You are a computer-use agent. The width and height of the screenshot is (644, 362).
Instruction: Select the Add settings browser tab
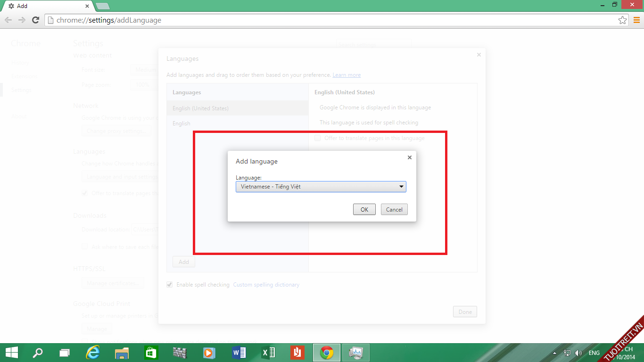pyautogui.click(x=47, y=6)
